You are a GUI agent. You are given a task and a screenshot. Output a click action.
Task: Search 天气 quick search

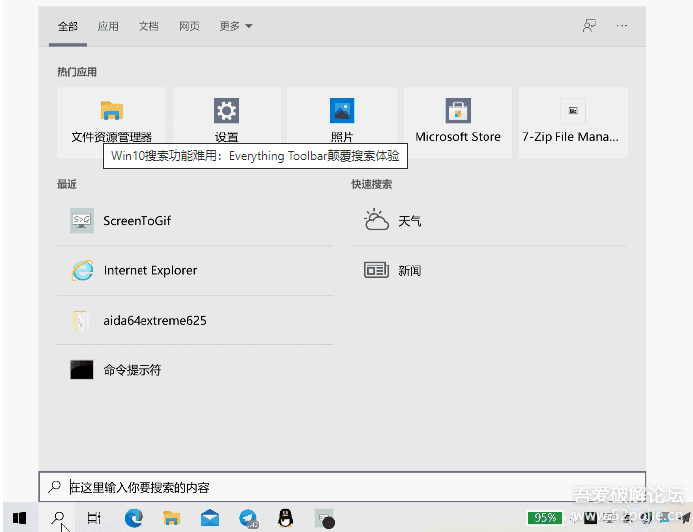tap(409, 221)
